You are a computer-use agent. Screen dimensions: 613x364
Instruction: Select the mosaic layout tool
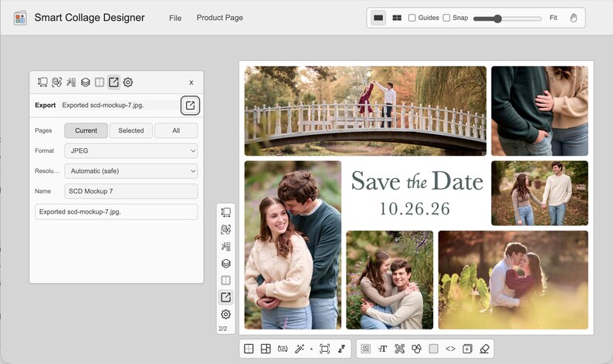pos(266,349)
